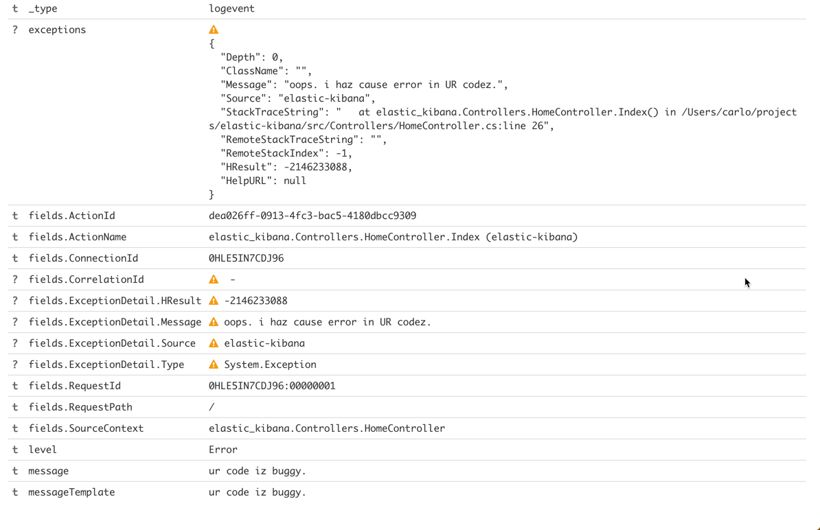Image resolution: width=820 pixels, height=530 pixels.
Task: Click the fields.RequestPath field label
Action: tap(80, 407)
